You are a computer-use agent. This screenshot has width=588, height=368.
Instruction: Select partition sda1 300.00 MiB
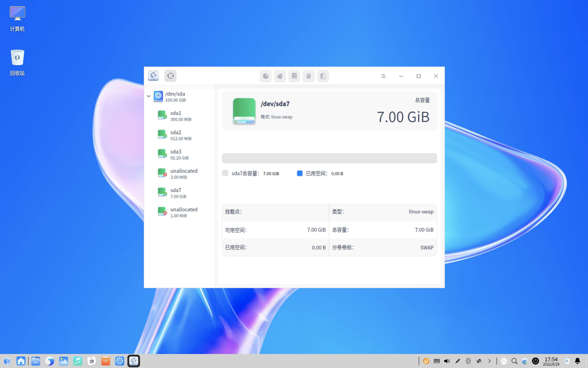[179, 116]
